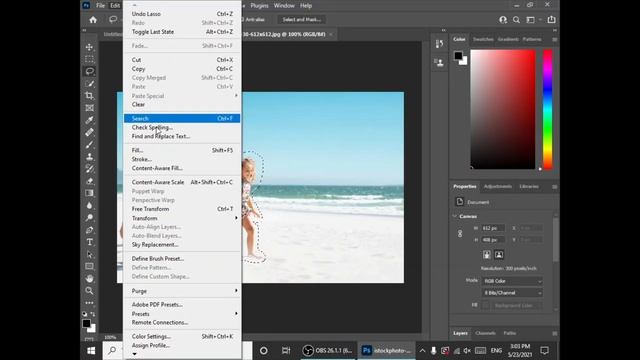Screen dimensions: 640x360
Task: Select the Move tool
Action: (x=89, y=47)
